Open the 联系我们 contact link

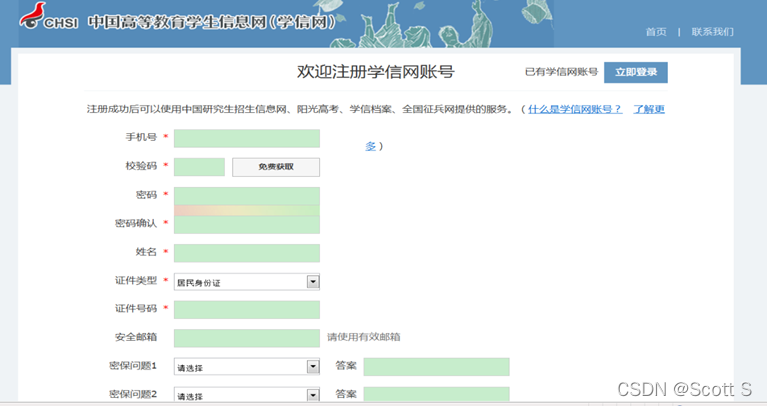point(712,32)
